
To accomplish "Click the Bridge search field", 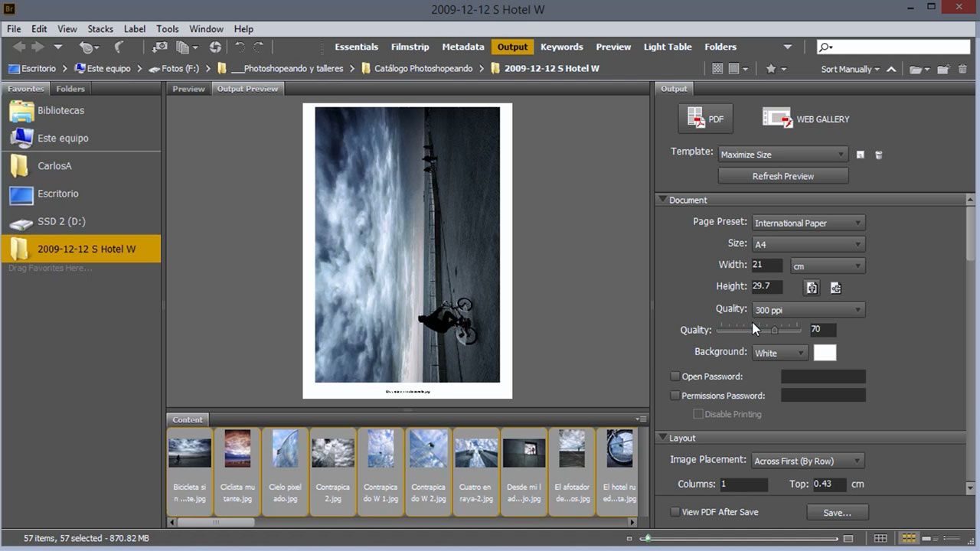I will 893,47.
